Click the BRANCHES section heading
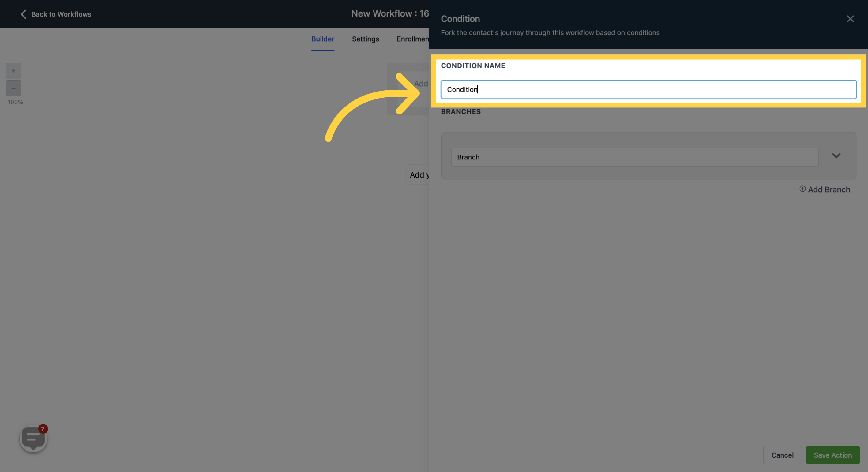The height and width of the screenshot is (472, 868). point(460,111)
